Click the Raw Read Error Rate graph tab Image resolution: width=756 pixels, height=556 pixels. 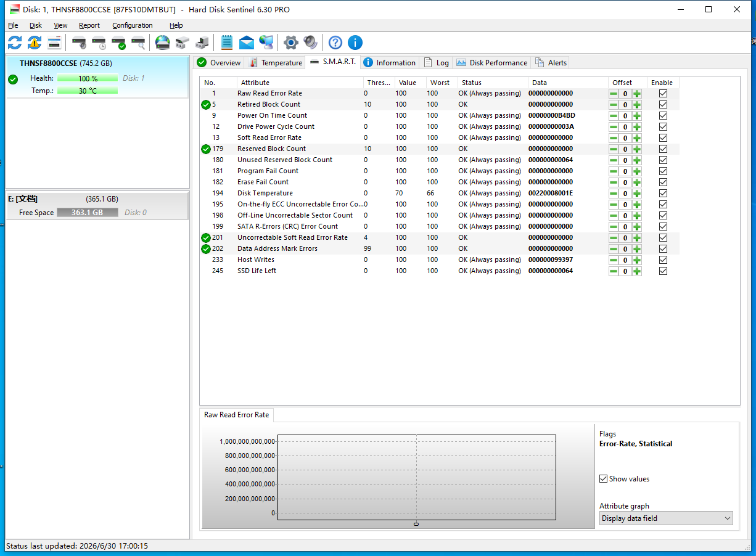coord(237,415)
